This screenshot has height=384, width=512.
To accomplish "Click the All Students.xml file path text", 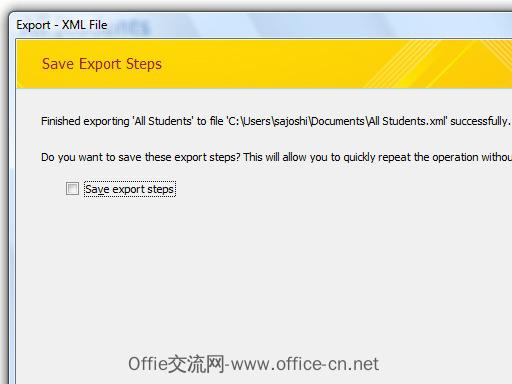I will click(x=337, y=121).
